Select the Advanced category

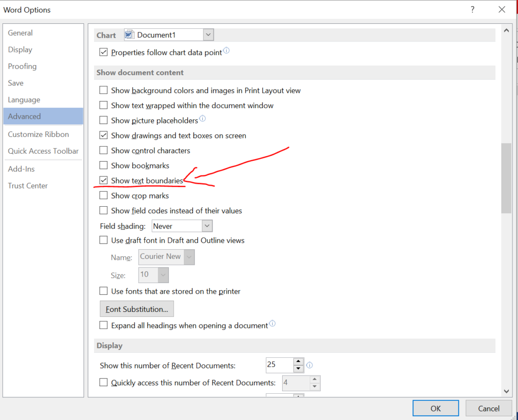(44, 116)
